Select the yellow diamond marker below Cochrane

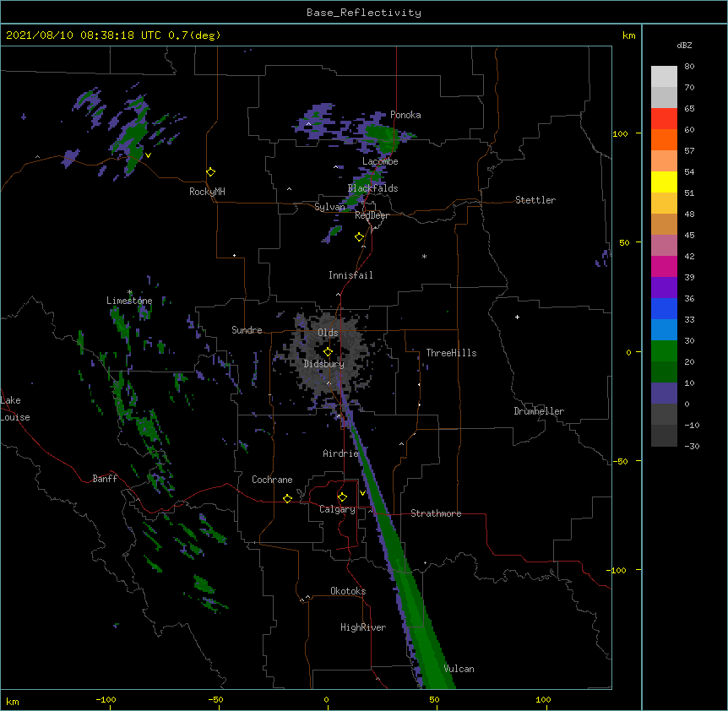pyautogui.click(x=287, y=498)
